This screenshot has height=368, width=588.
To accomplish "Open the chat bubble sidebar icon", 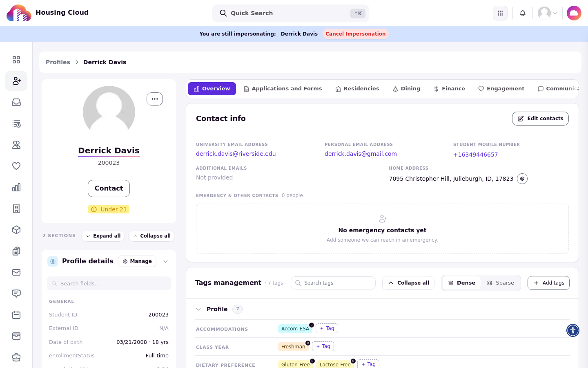I will point(16,294).
